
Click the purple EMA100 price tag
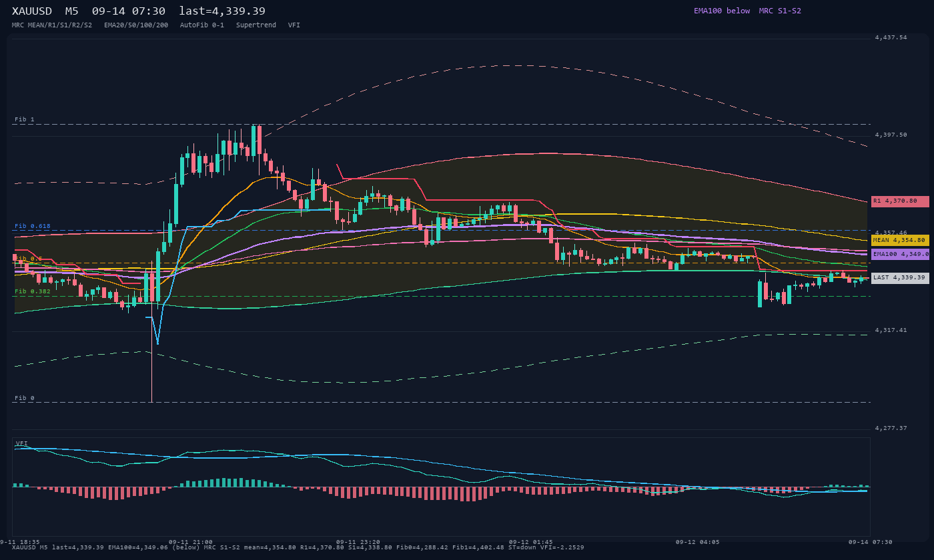click(x=900, y=254)
